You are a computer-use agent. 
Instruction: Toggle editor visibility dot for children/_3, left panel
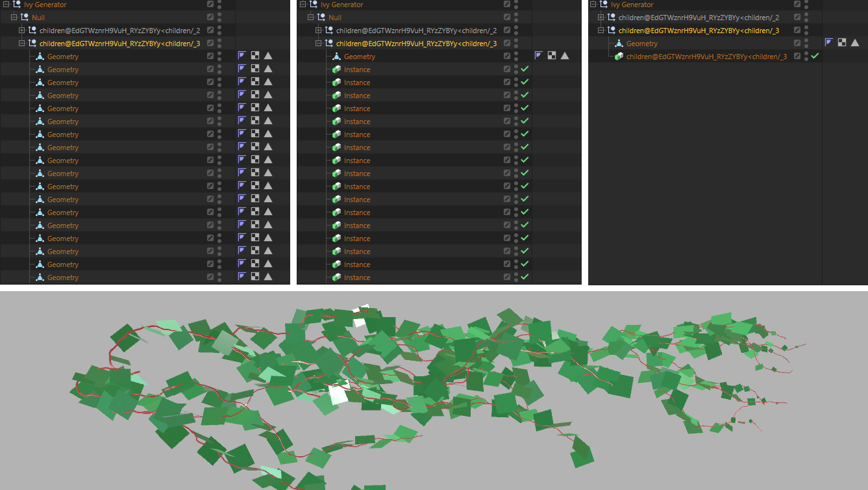(x=219, y=41)
